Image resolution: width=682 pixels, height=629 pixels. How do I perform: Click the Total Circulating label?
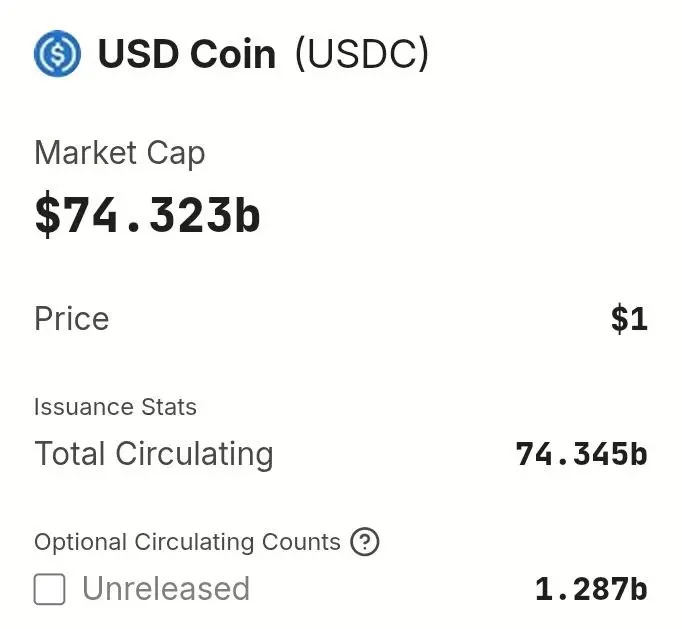point(153,454)
